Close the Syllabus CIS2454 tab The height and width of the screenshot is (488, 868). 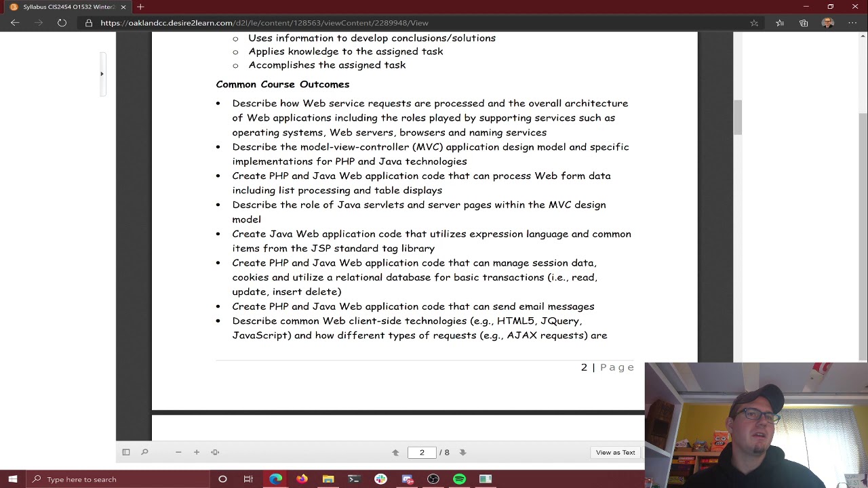pos(123,7)
